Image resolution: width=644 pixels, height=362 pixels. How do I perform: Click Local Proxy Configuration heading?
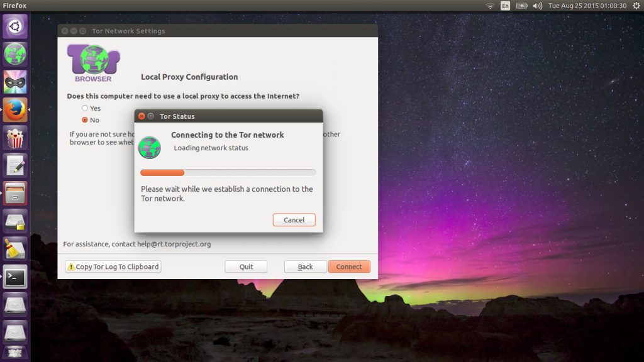189,77
